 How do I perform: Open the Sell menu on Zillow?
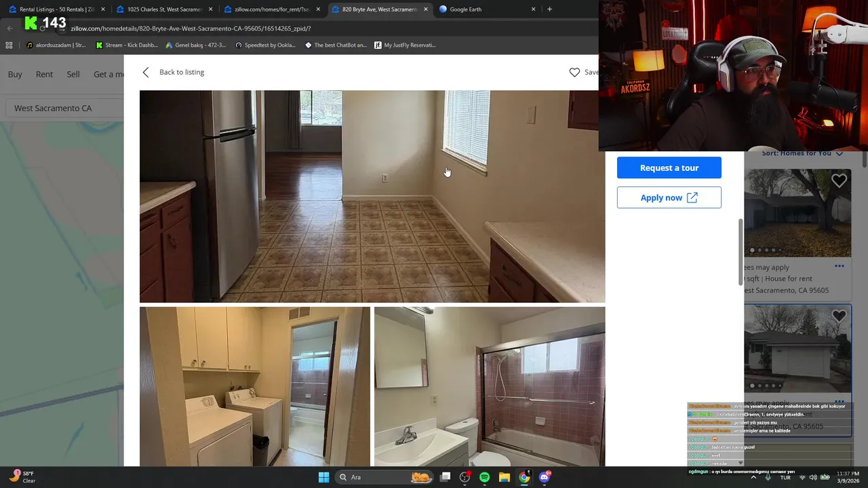(73, 75)
